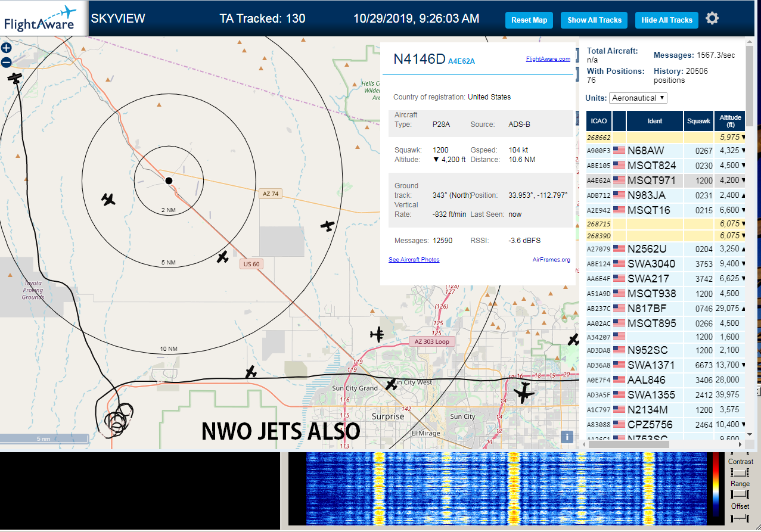Adjust the Contrast slider in waterfall panel
Viewport: 761px width, 532px height.
tap(740, 472)
